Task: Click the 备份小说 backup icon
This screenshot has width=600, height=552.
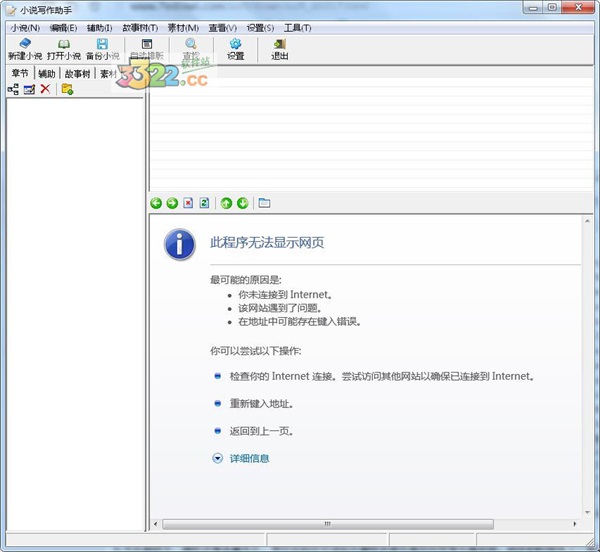Action: pos(102,44)
